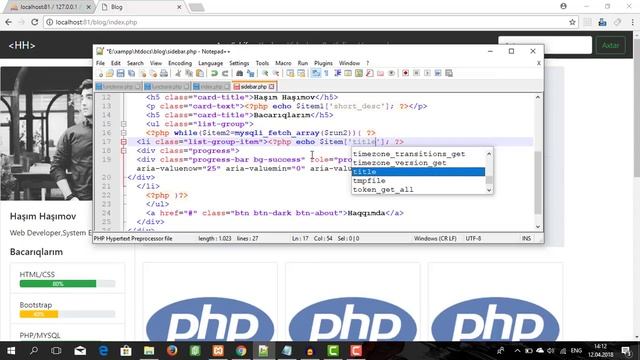The image size is (640, 360).
Task: Click Windows (CR LF) in status bar
Action: pos(435,238)
